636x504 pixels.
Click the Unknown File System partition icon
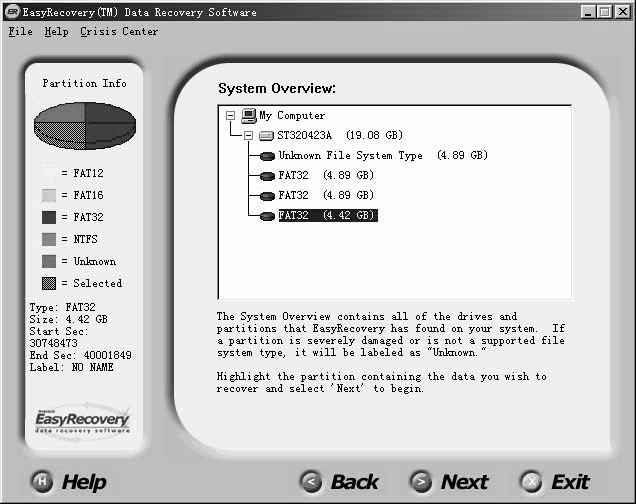pos(267,156)
